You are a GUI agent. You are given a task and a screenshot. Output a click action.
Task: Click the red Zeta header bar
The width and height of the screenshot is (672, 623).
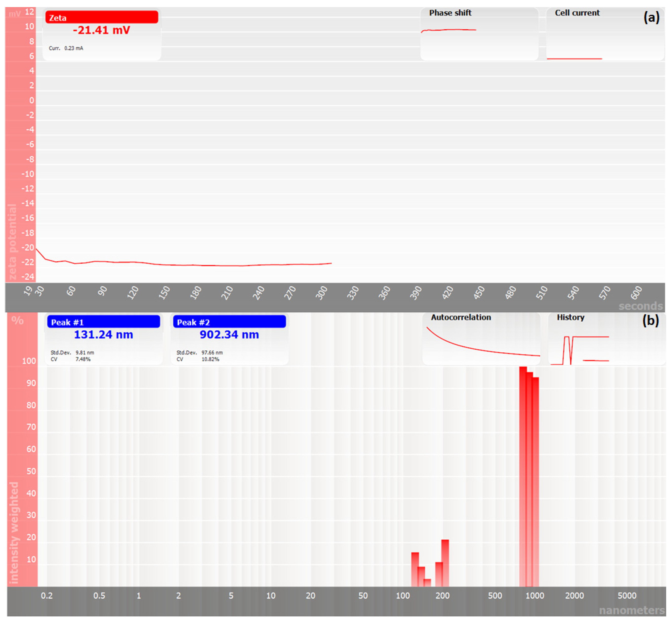102,17
